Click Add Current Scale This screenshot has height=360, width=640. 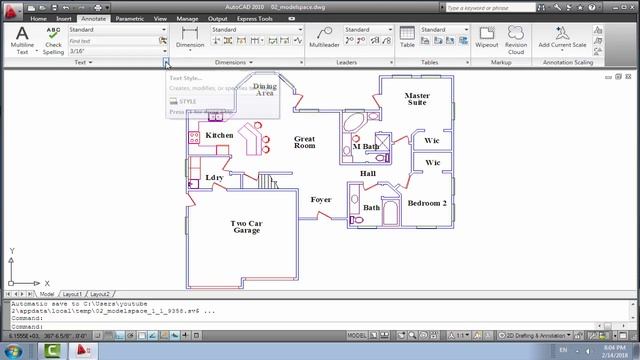pyautogui.click(x=562, y=38)
